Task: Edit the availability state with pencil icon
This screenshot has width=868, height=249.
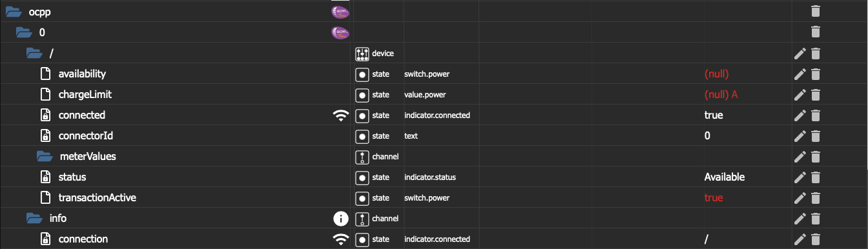Action: pos(800,74)
